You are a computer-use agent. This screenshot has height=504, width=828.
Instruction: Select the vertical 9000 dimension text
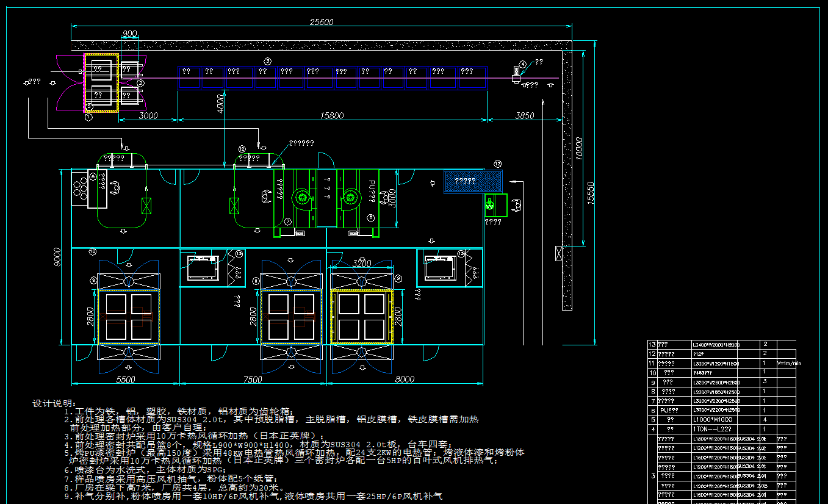pyautogui.click(x=57, y=257)
